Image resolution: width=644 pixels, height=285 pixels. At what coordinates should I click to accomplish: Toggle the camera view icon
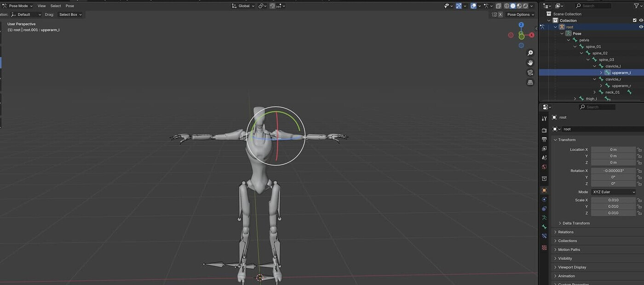pyautogui.click(x=530, y=73)
